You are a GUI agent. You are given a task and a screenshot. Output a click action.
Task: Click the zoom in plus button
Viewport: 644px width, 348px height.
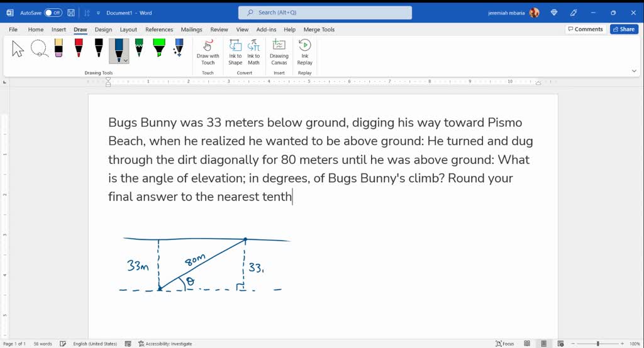tap(623, 344)
